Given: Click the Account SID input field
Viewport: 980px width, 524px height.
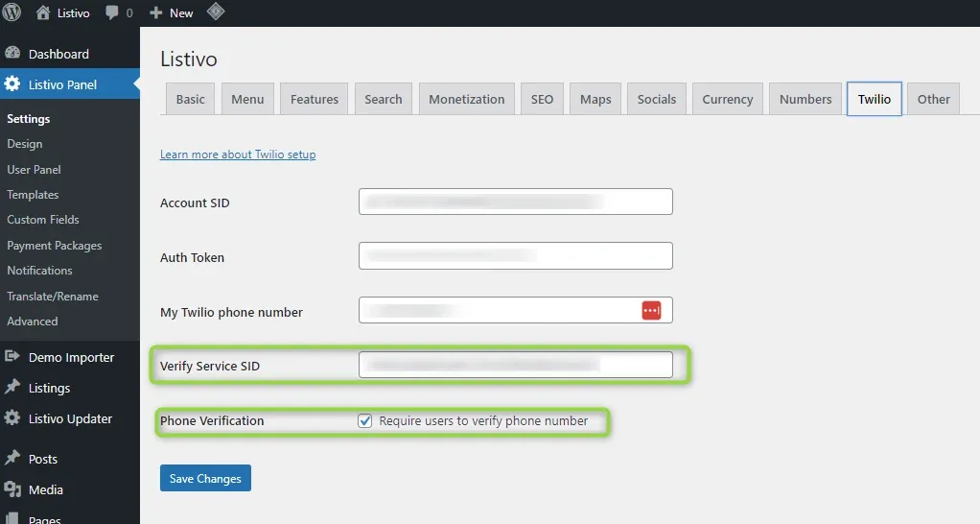Looking at the screenshot, I should [x=516, y=202].
